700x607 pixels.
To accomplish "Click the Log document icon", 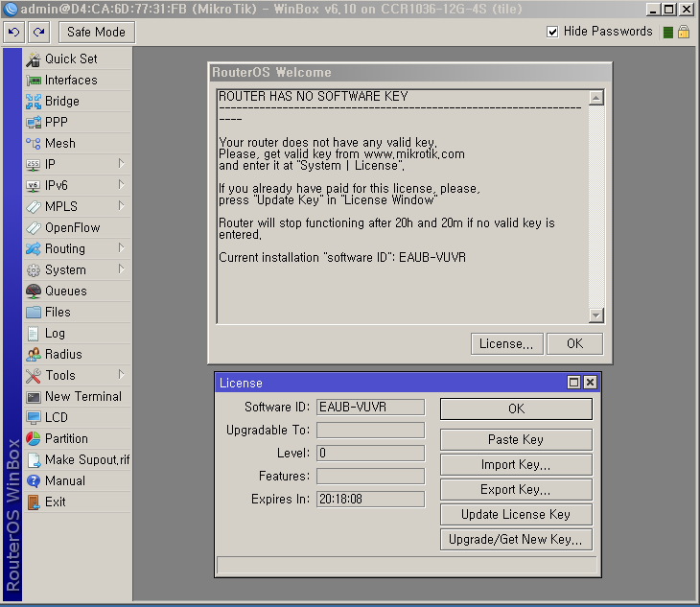I will click(33, 334).
